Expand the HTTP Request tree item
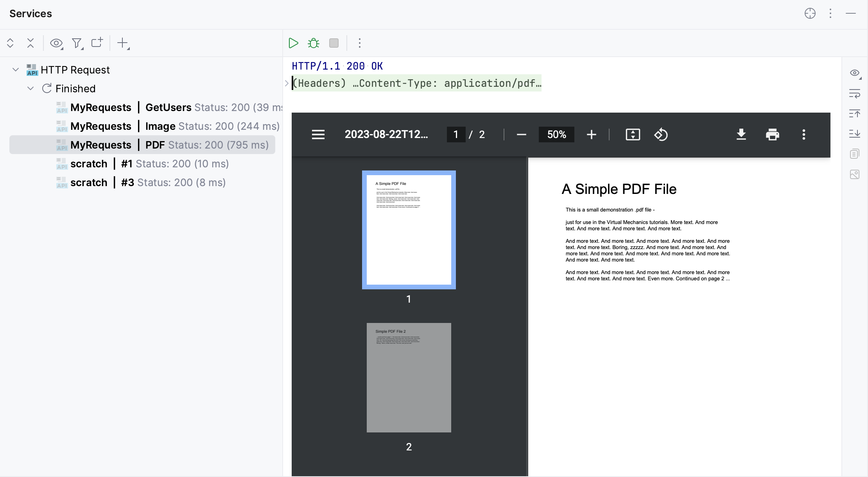The width and height of the screenshot is (868, 477). click(14, 69)
